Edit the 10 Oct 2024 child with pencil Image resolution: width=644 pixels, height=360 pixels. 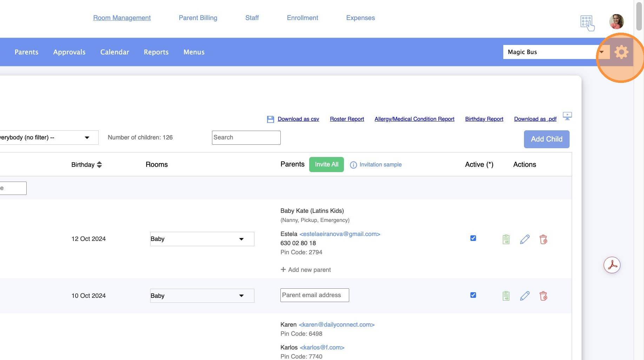tap(525, 296)
